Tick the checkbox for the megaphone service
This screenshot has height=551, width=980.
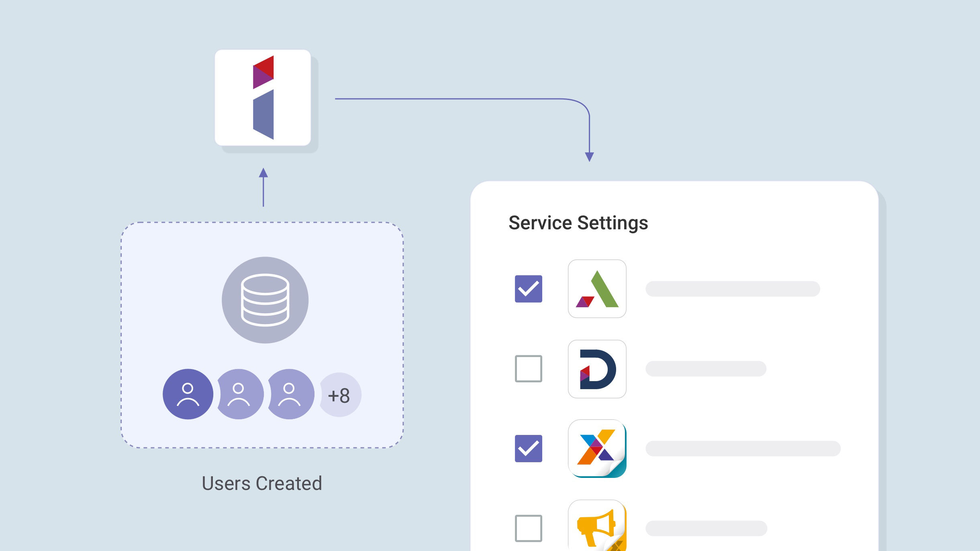(529, 528)
